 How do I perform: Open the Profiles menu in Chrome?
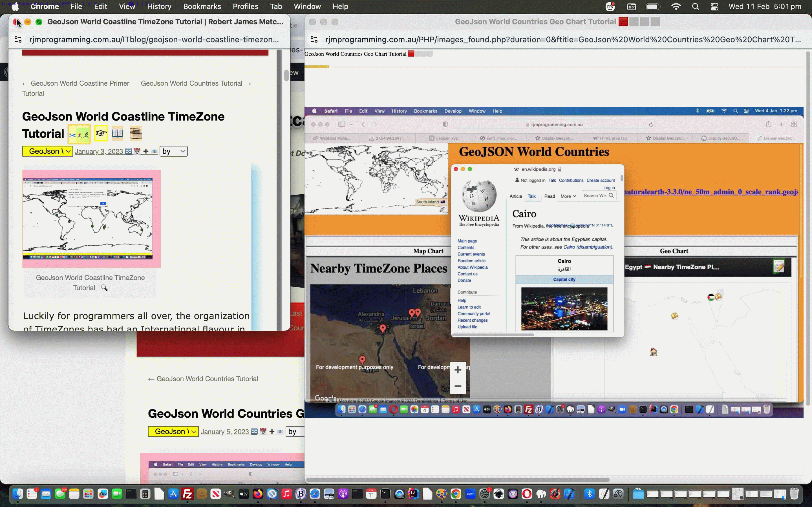246,6
